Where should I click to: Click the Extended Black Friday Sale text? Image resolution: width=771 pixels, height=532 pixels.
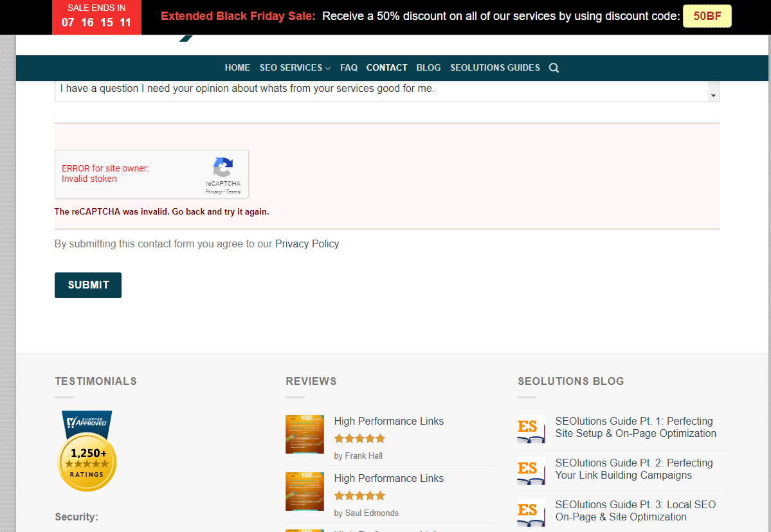[x=238, y=16]
